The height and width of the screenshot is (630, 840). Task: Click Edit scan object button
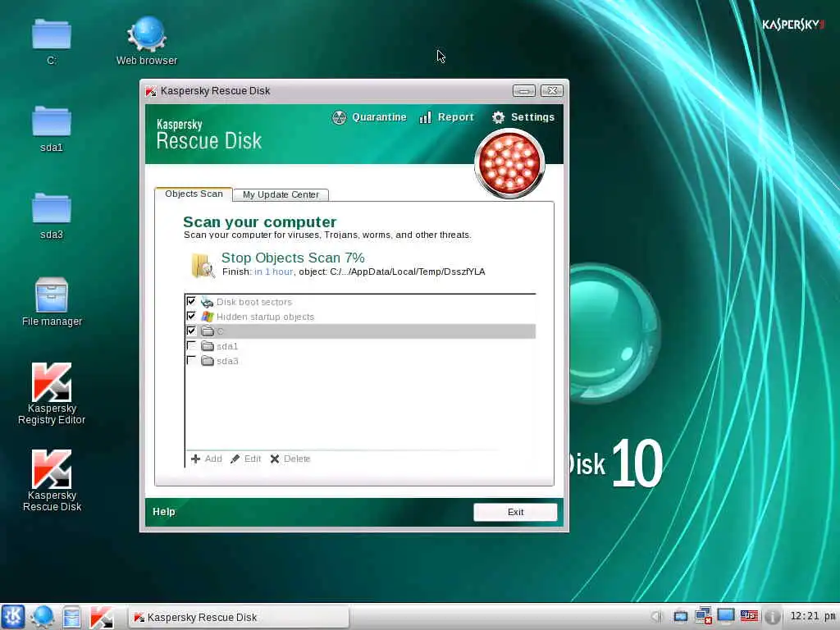point(246,459)
